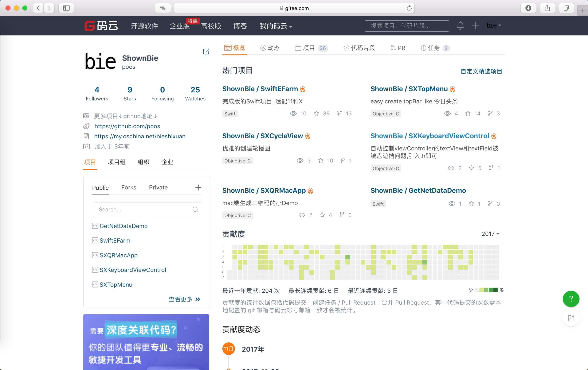588x370 pixels.
Task: Click the star icon on SwiftEFarm project
Action: click(316, 113)
